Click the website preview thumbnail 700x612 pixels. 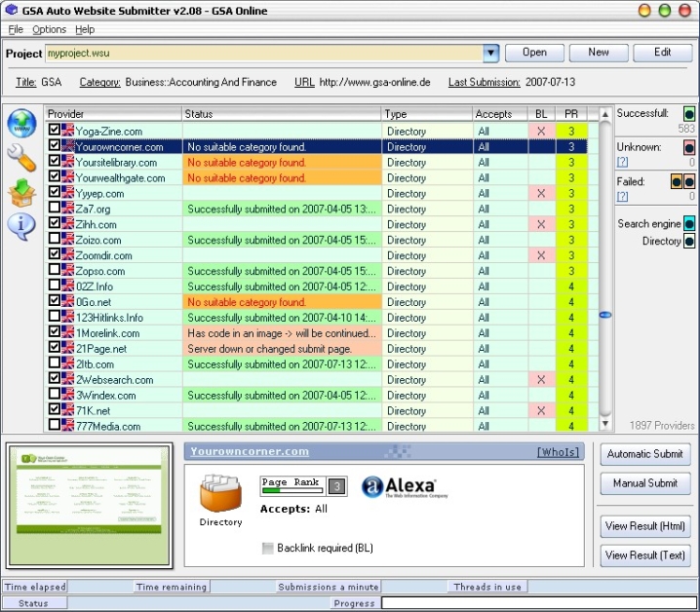90,505
